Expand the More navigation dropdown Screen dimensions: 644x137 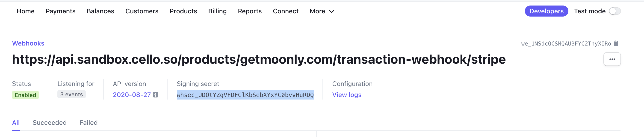coord(322,11)
